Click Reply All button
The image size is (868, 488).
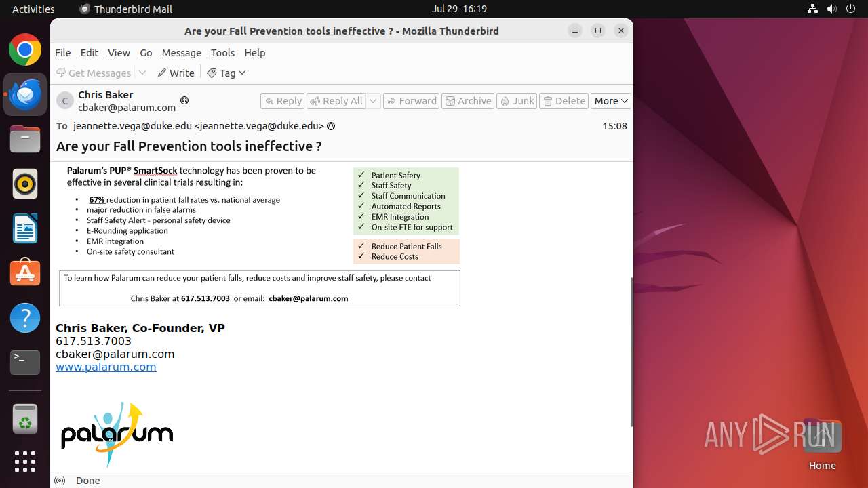coord(336,101)
